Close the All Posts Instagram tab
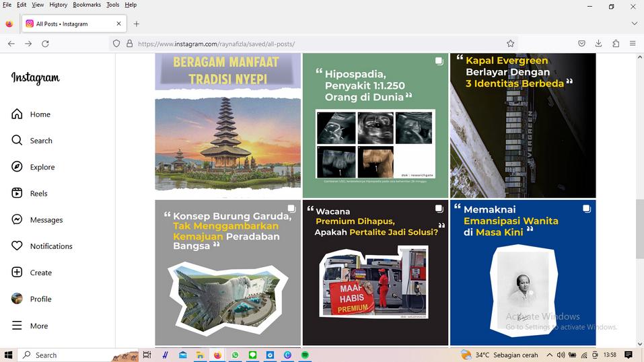 tap(118, 24)
